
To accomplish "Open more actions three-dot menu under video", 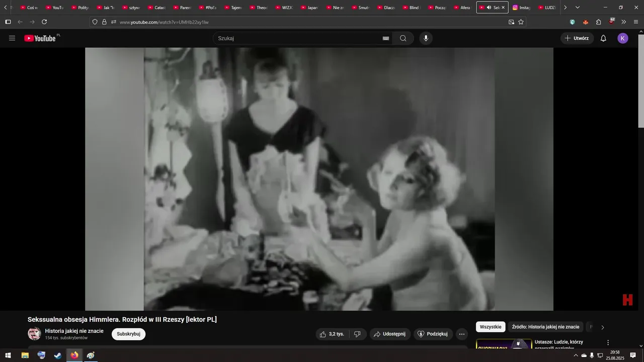I will (461, 334).
